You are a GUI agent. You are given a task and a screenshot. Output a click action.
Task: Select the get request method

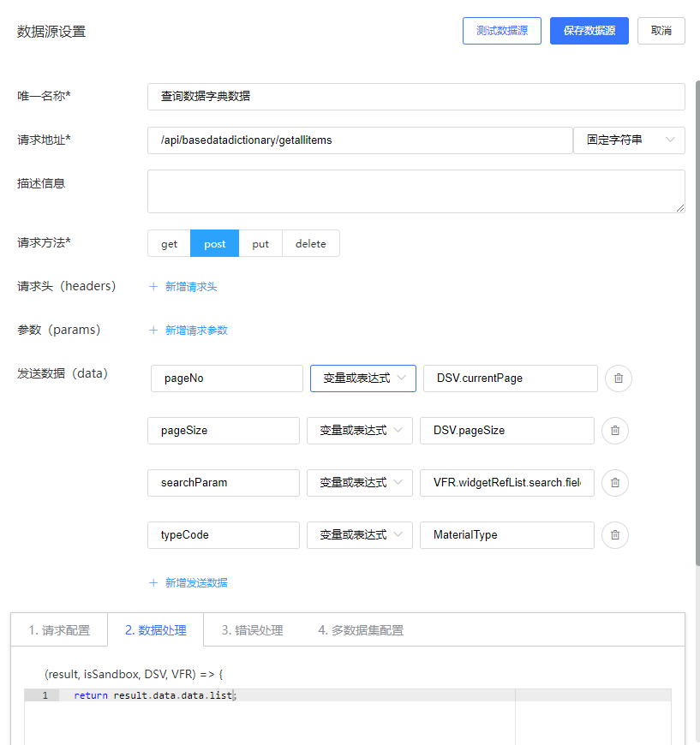[x=169, y=244]
